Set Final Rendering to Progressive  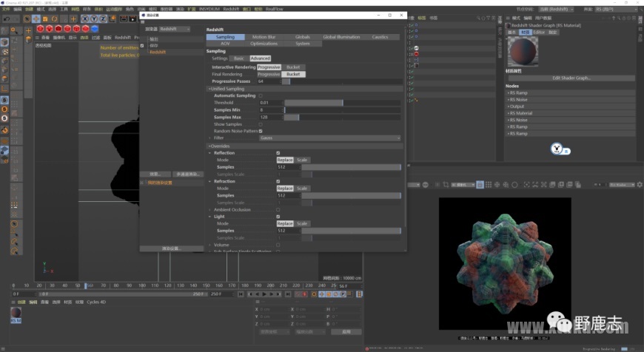click(x=269, y=74)
